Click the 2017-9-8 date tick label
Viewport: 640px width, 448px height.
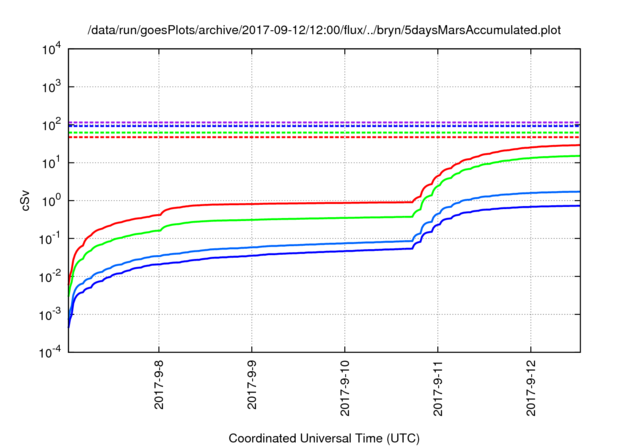point(159,384)
